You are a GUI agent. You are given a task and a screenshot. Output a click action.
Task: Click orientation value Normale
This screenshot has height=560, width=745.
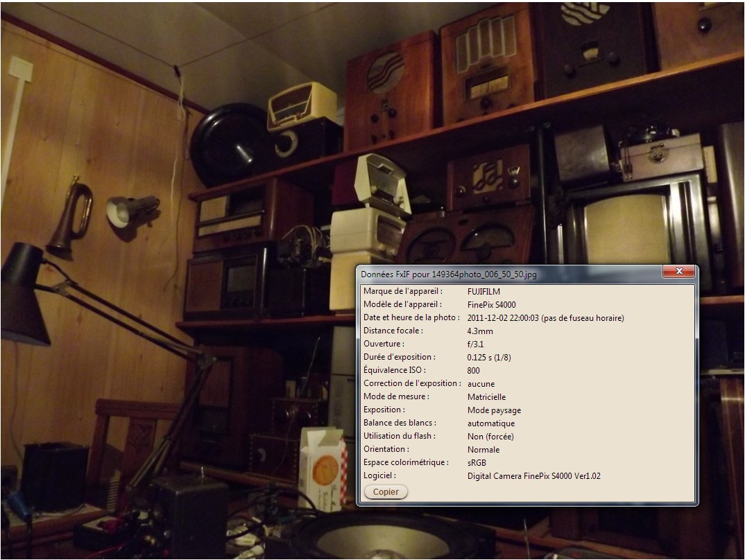[x=483, y=449]
